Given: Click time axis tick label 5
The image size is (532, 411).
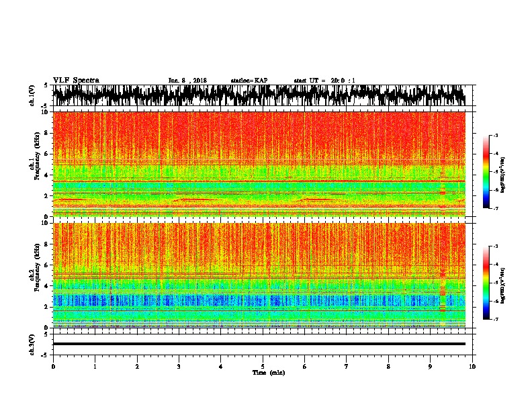Looking at the screenshot, I should click(x=263, y=367).
